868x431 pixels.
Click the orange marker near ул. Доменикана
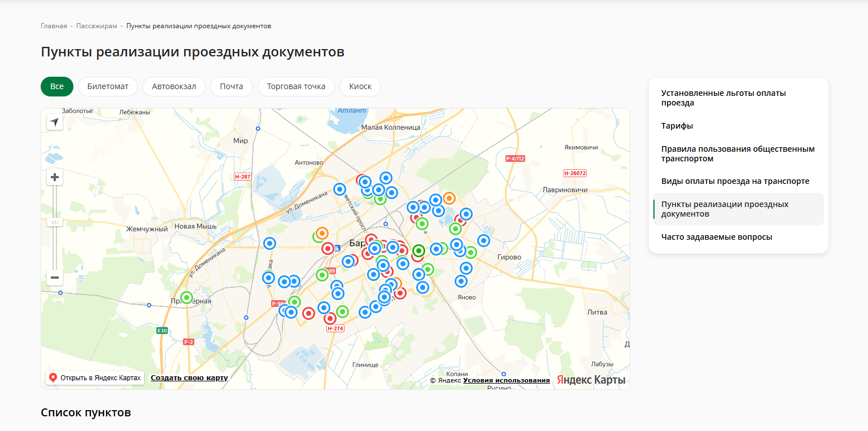(322, 232)
